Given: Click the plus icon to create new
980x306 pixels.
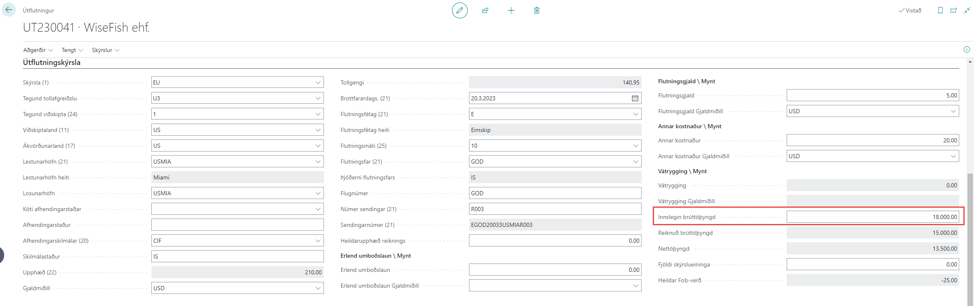Looking at the screenshot, I should click(511, 10).
